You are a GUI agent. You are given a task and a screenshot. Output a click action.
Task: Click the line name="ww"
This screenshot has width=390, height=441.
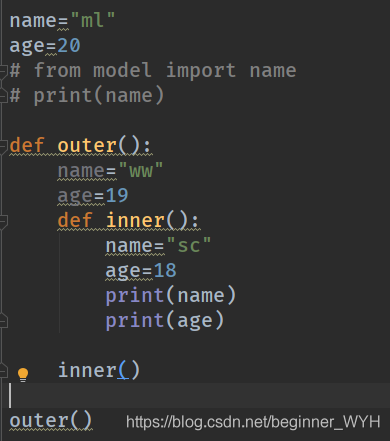click(x=110, y=171)
